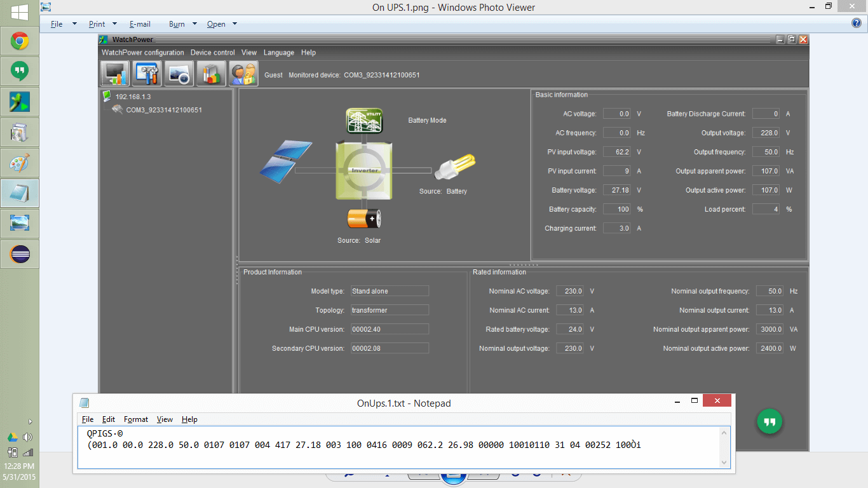The width and height of the screenshot is (868, 488).
Task: Click the taskbar clock 12:28 PM
Action: [19, 466]
